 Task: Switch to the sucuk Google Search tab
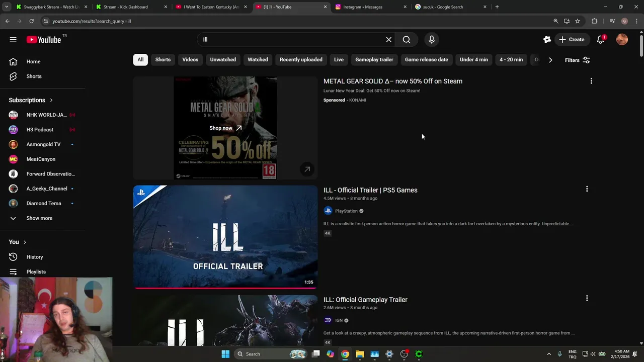450,7
